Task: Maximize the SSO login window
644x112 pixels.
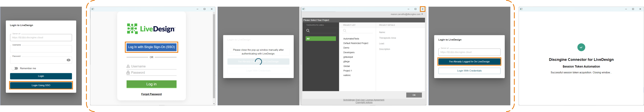Action: (x=204, y=9)
